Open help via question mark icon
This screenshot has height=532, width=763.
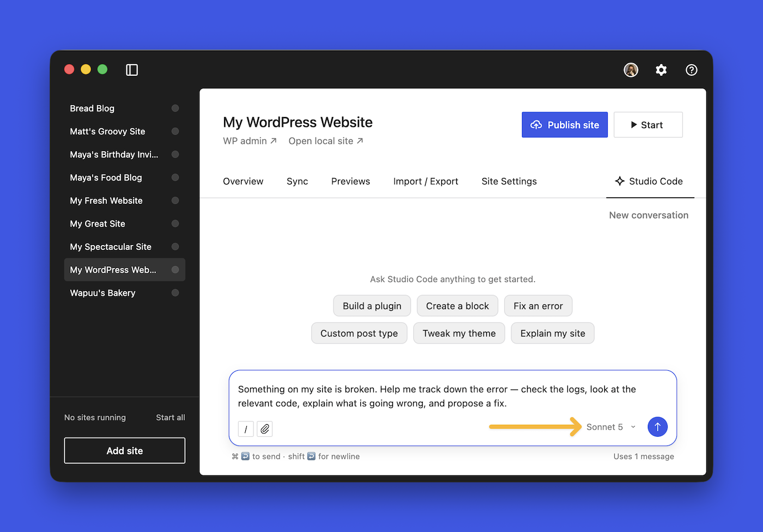pos(692,70)
